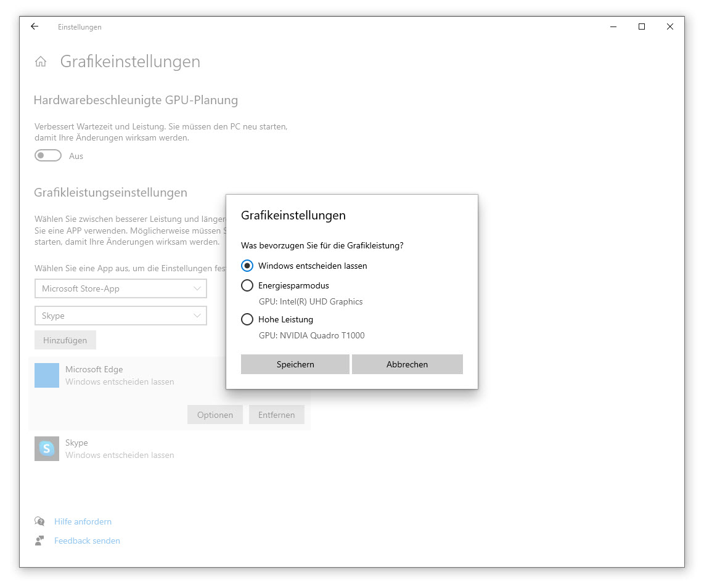Viewport: 704px width, 588px height.
Task: Click the person icon beside Feedback senden
Action: [39, 541]
